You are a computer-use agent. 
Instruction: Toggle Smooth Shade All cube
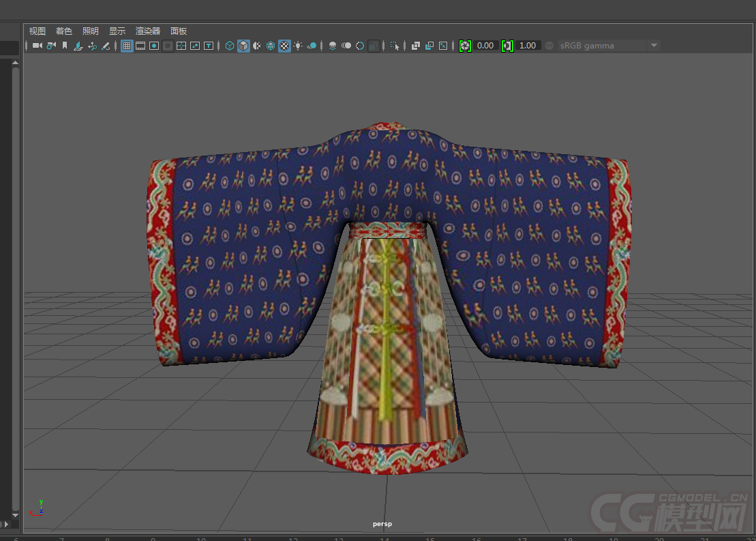243,46
